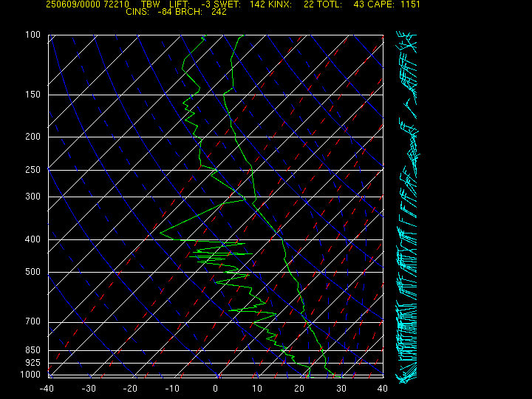Select the SWET value 142
Viewport: 532px width, 399px height.
[257, 4]
